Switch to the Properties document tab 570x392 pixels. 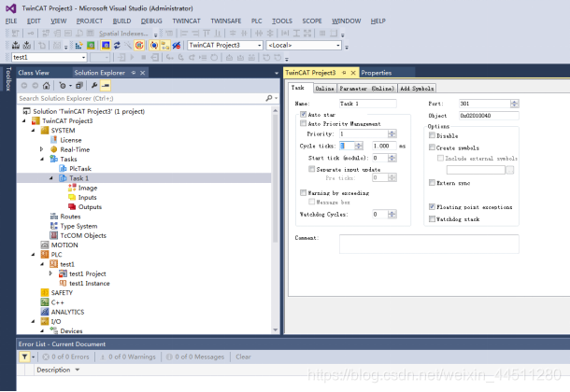(x=377, y=73)
